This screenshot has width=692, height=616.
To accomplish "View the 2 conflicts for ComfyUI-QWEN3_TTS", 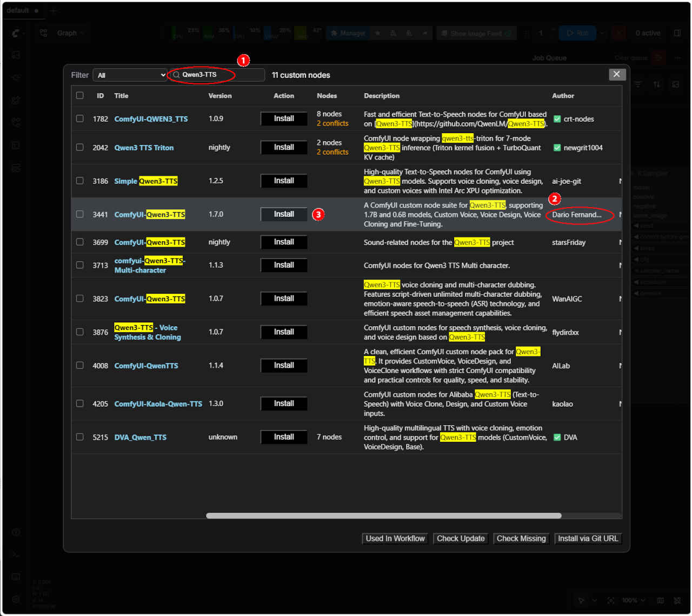I will tap(332, 124).
